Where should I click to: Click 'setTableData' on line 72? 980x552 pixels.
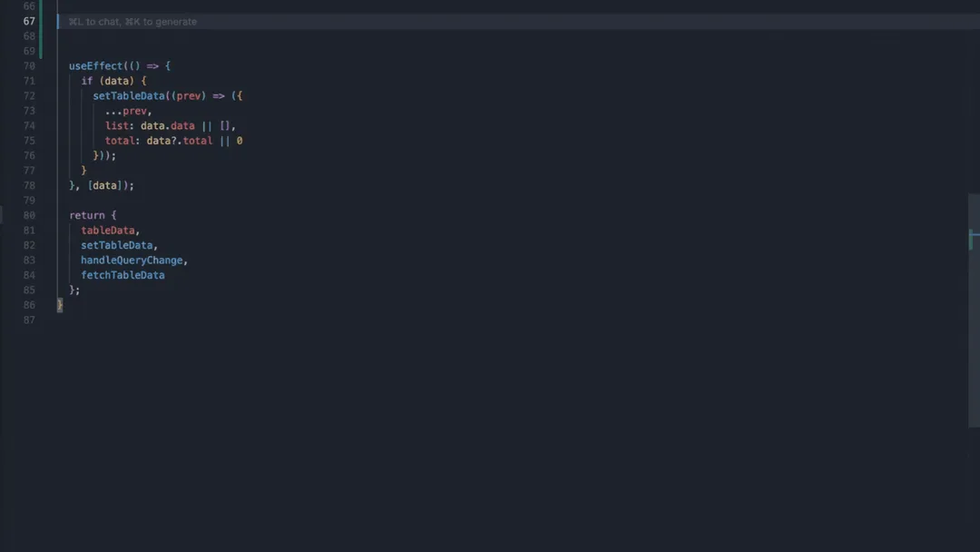(x=129, y=96)
